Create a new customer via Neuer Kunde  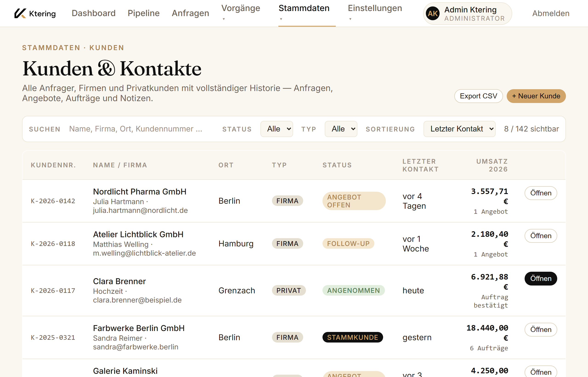536,96
